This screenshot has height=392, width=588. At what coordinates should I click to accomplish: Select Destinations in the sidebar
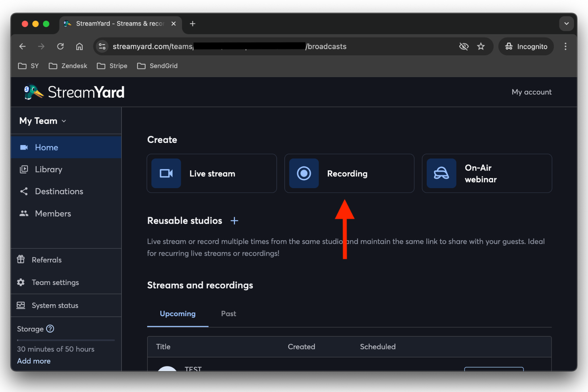[66, 191]
